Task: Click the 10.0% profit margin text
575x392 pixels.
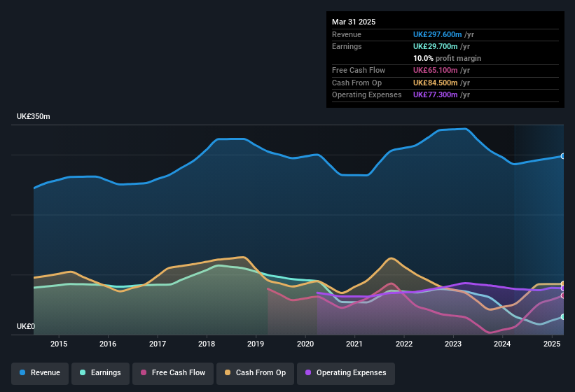Action: [447, 58]
